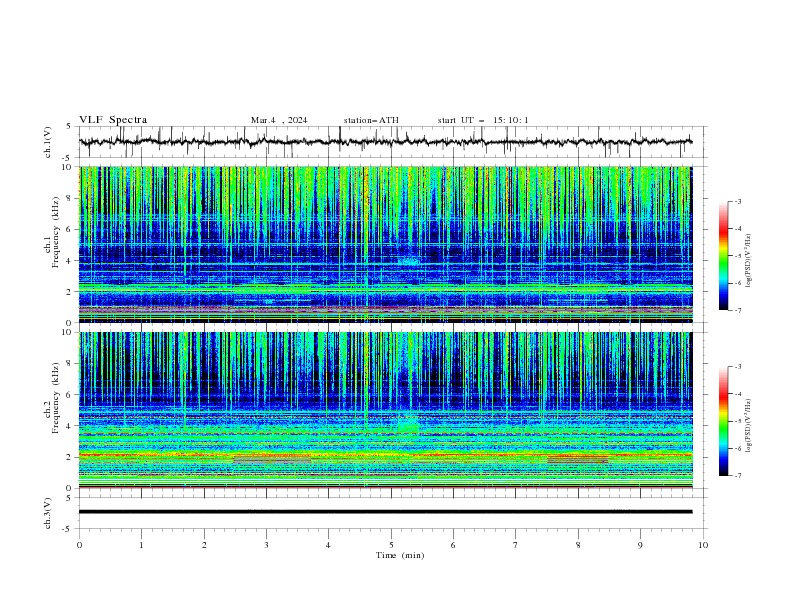Screen dimensions: 792x612
Task: Click the 'ch.1(V)' waveform axis label
Action: click(48, 142)
